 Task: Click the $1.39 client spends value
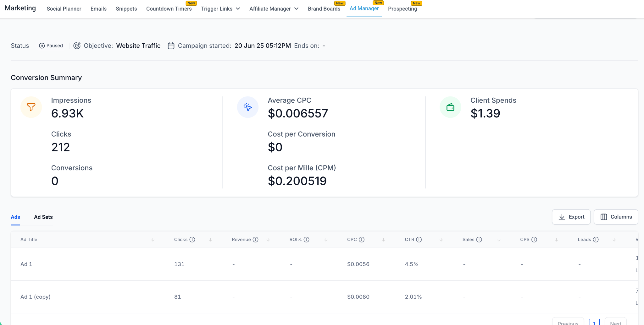click(x=485, y=113)
